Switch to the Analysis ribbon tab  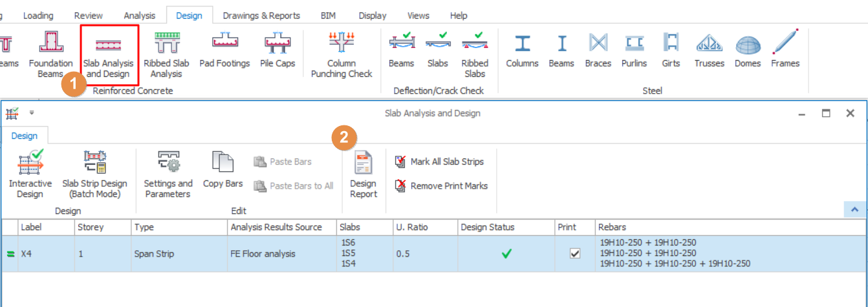click(140, 16)
